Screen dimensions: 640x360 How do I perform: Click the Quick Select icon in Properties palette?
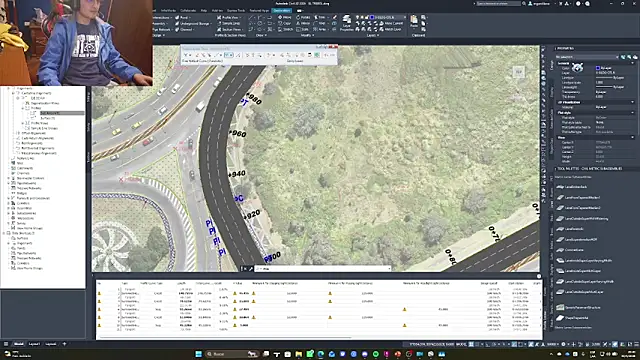[635, 57]
